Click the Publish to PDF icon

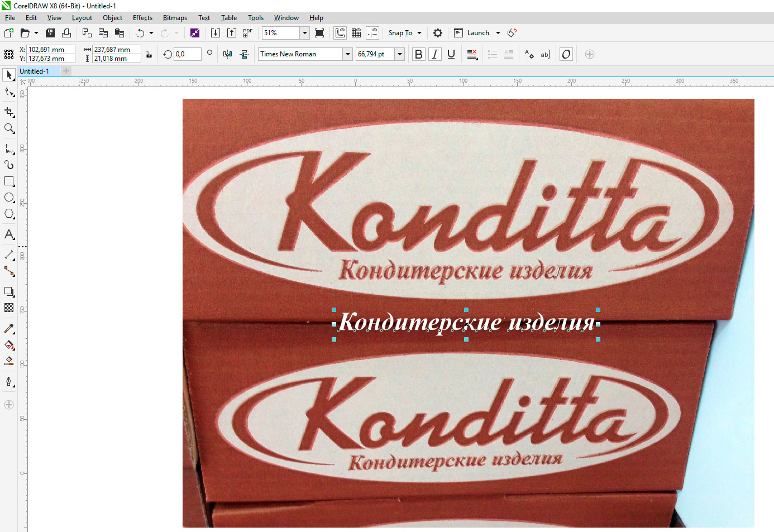[247, 33]
